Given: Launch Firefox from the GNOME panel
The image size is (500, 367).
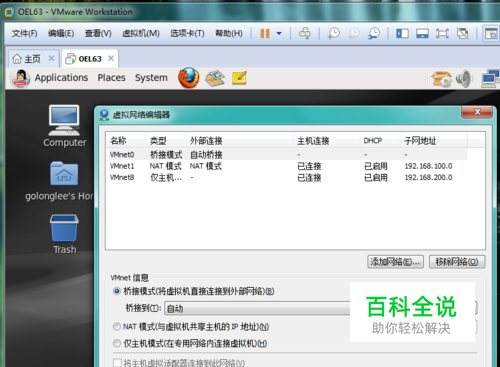Looking at the screenshot, I should (x=189, y=78).
